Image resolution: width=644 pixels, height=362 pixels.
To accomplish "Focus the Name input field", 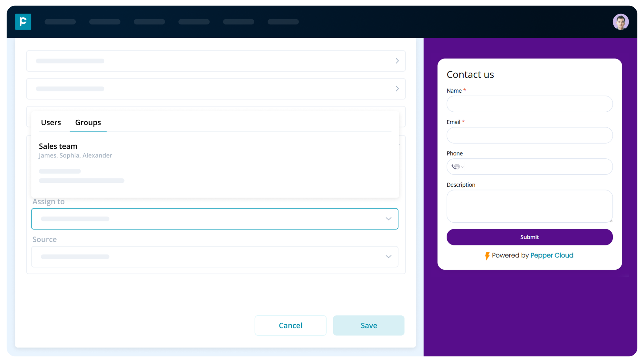I will click(x=529, y=104).
